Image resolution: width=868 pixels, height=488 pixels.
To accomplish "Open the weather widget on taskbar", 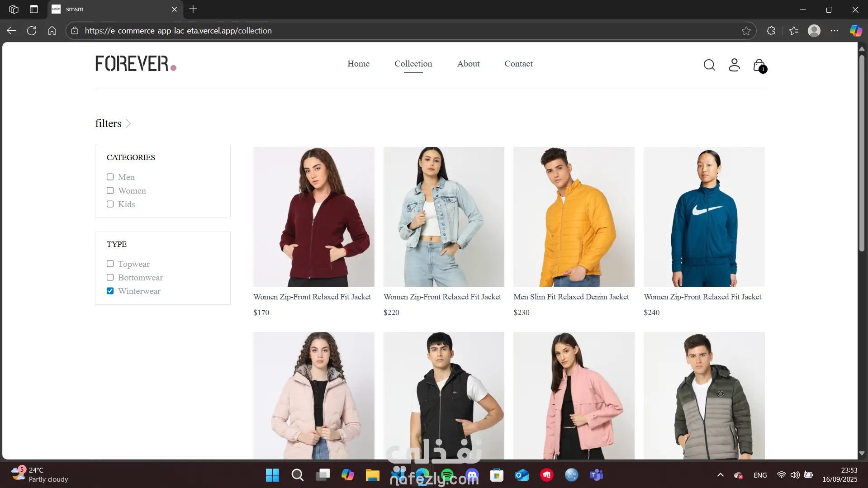I will [40, 475].
